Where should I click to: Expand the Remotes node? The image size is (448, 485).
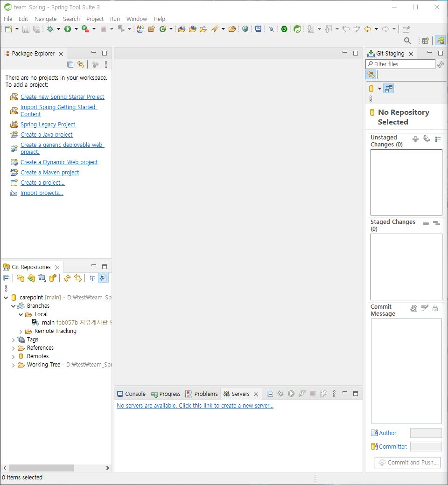[x=14, y=356]
